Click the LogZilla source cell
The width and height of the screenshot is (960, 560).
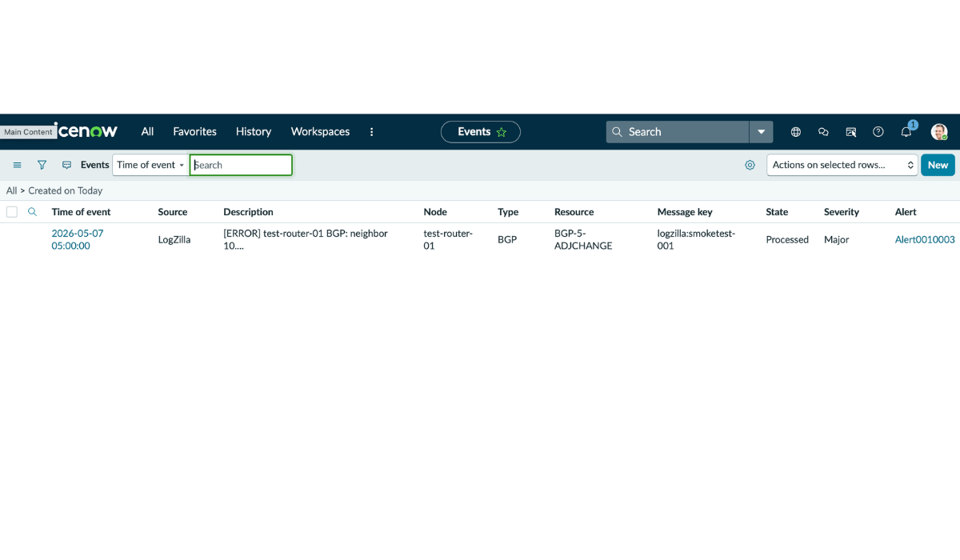tap(174, 239)
